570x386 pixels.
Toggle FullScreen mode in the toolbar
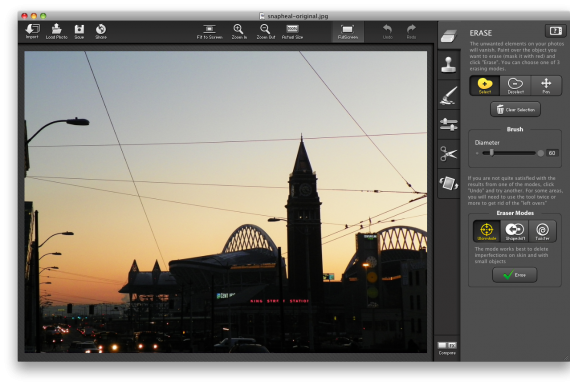pos(348,32)
